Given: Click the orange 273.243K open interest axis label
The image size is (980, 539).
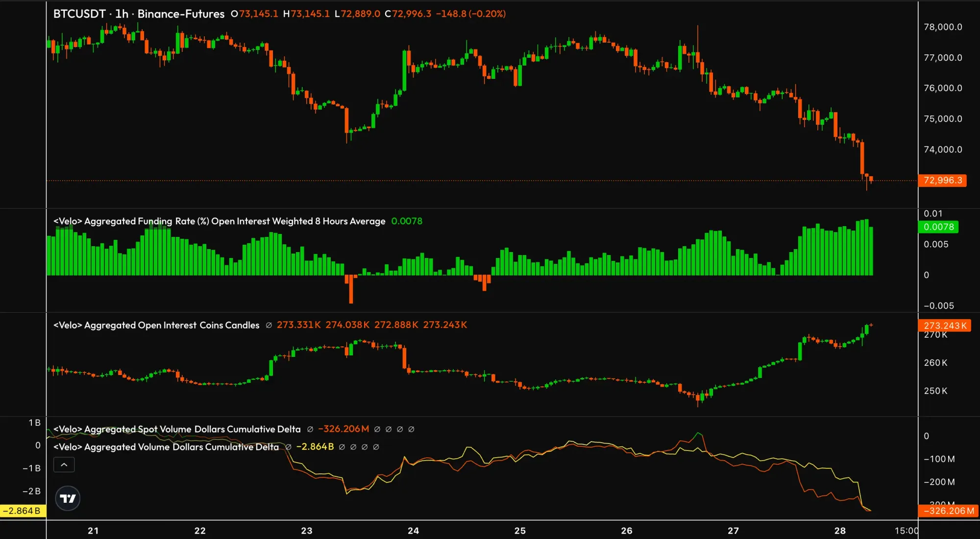Looking at the screenshot, I should coord(945,326).
